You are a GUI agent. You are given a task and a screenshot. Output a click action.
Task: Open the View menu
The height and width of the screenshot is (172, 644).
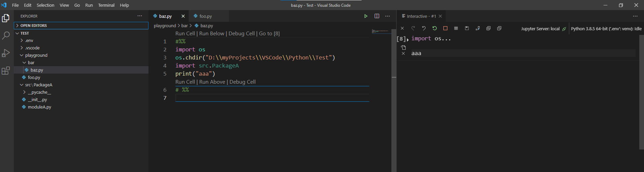pyautogui.click(x=64, y=5)
